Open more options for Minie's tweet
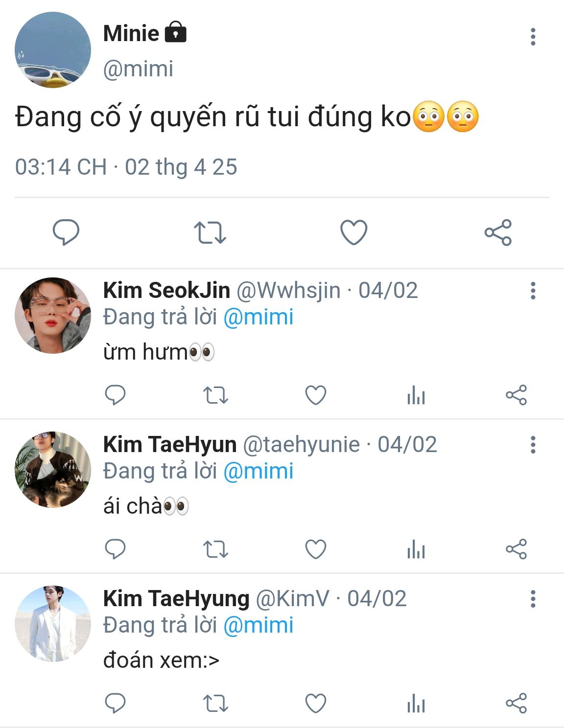 click(533, 37)
